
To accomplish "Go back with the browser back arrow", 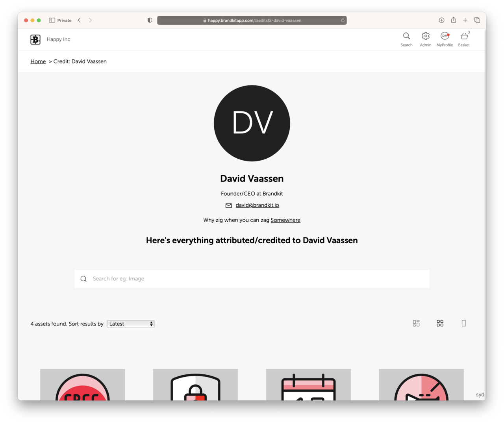I will coord(79,20).
